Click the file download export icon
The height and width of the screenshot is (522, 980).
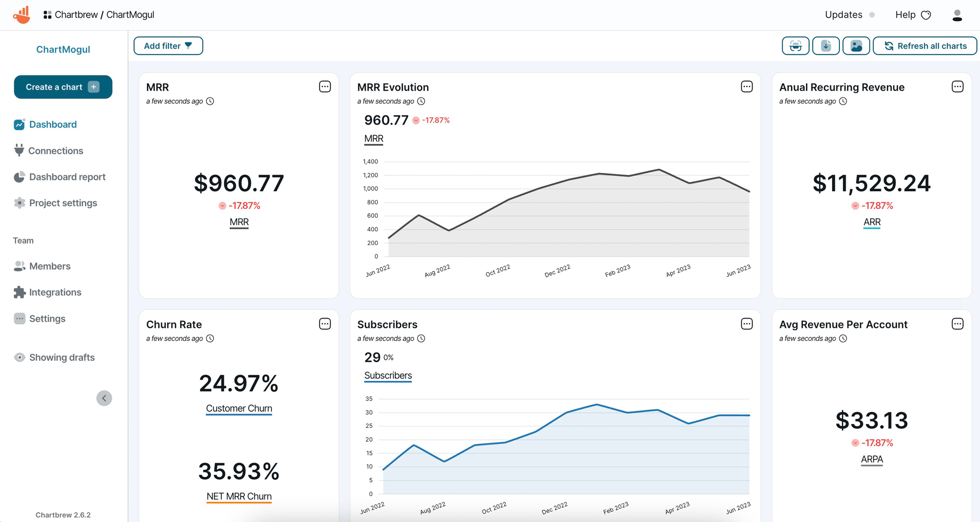826,46
